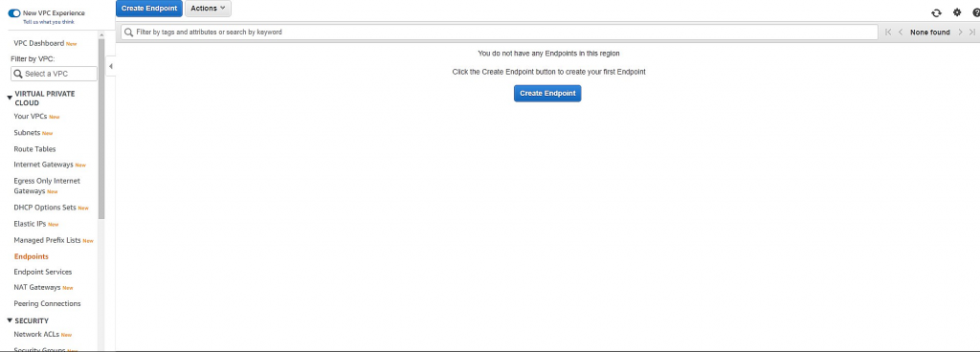The image size is (980, 352).
Task: Go to Your VPCs
Action: [x=31, y=117]
